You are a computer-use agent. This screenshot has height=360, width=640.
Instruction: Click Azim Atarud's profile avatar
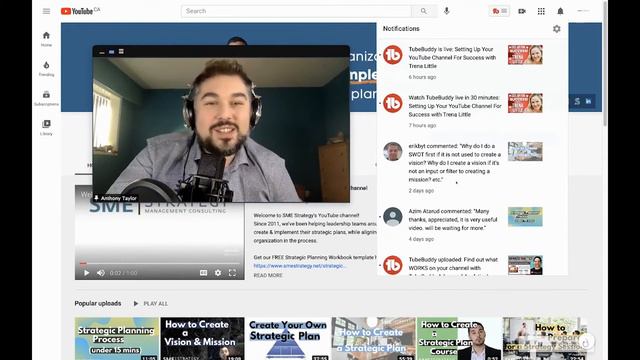393,216
